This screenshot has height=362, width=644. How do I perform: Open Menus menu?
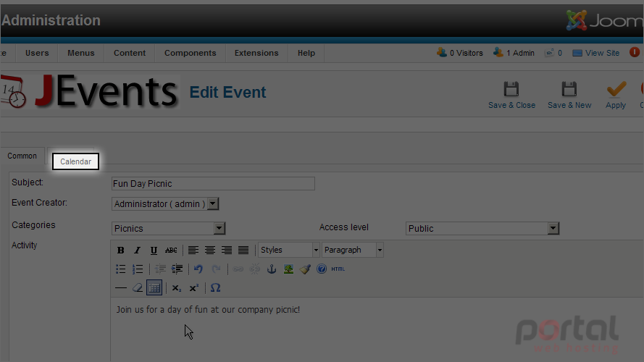81,53
